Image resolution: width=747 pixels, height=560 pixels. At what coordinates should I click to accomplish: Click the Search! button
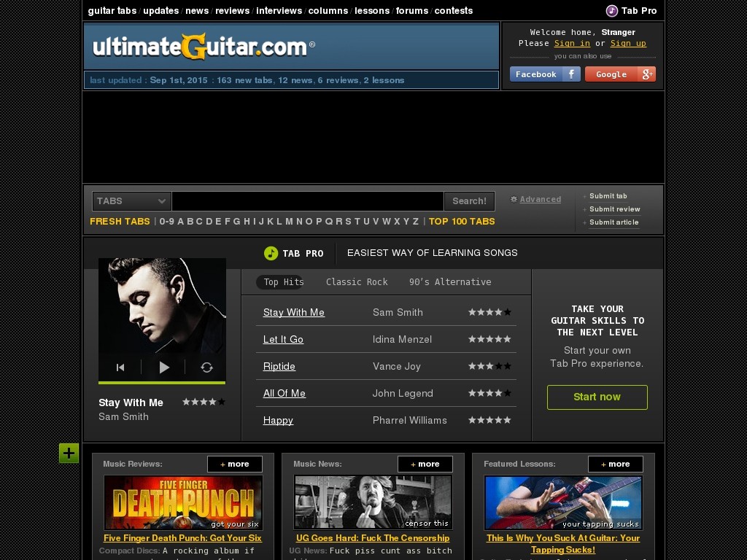click(469, 201)
